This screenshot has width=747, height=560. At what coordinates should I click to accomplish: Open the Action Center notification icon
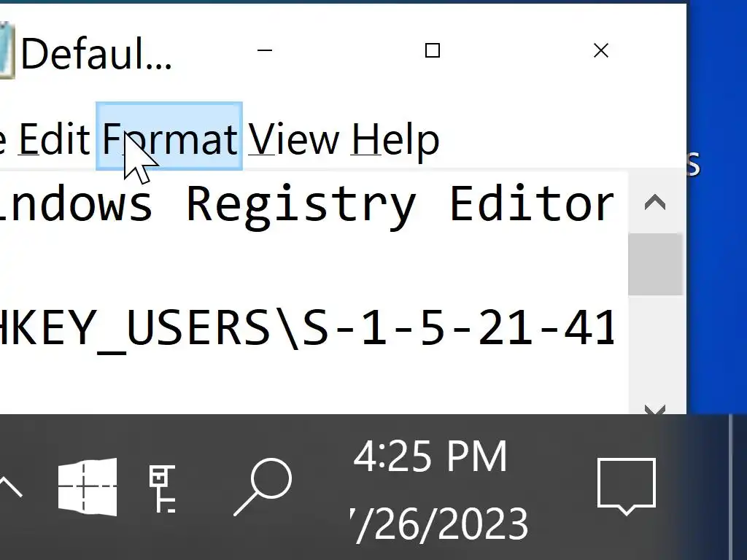click(x=626, y=486)
